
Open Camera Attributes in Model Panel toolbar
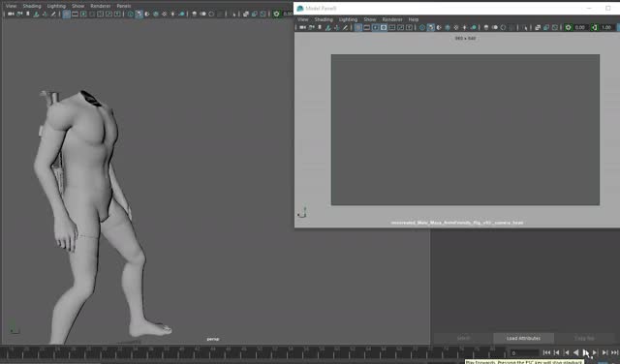311,27
